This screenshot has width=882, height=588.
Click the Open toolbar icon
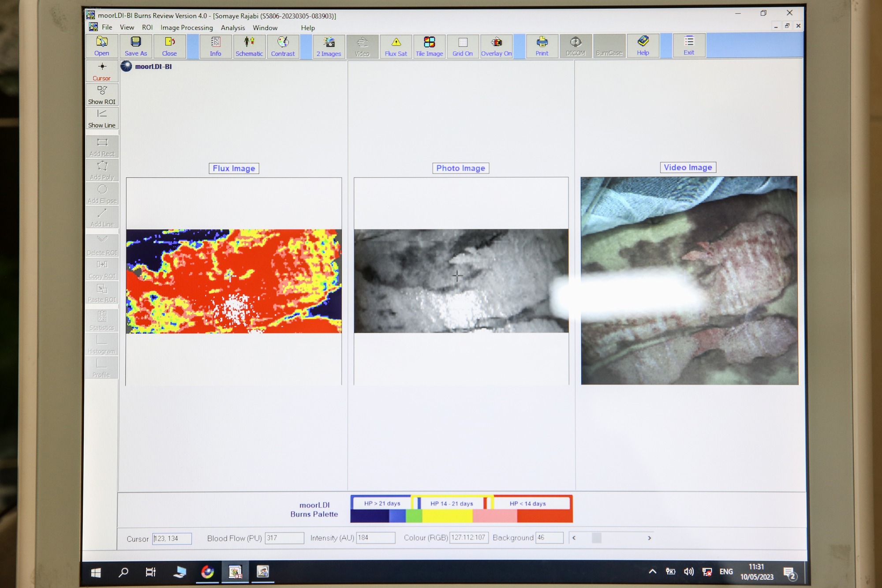point(101,46)
